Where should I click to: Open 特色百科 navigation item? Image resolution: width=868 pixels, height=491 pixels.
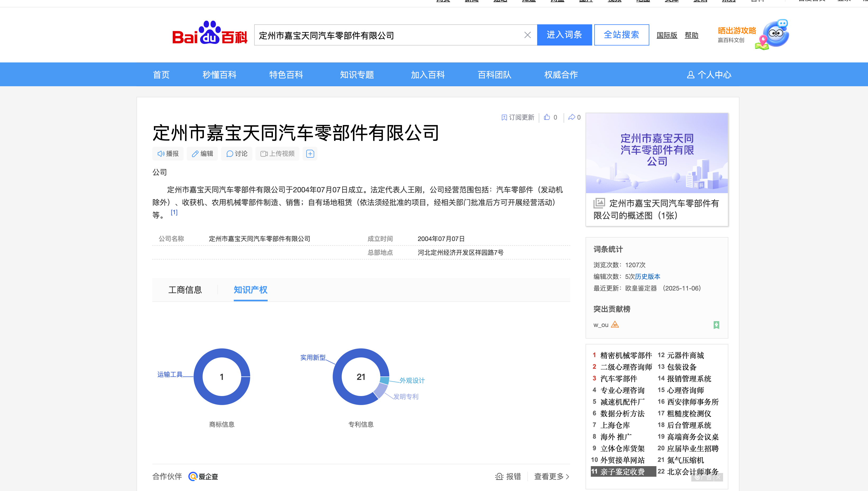pos(286,75)
